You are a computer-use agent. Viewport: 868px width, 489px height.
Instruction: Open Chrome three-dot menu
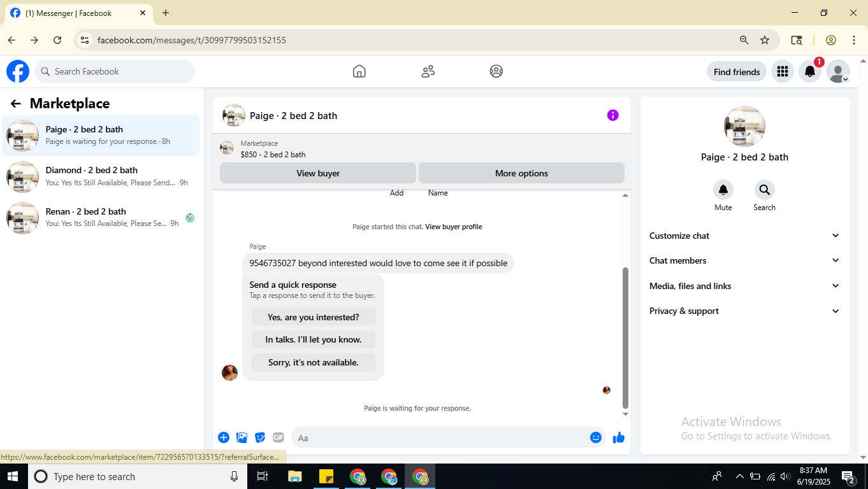(x=854, y=40)
